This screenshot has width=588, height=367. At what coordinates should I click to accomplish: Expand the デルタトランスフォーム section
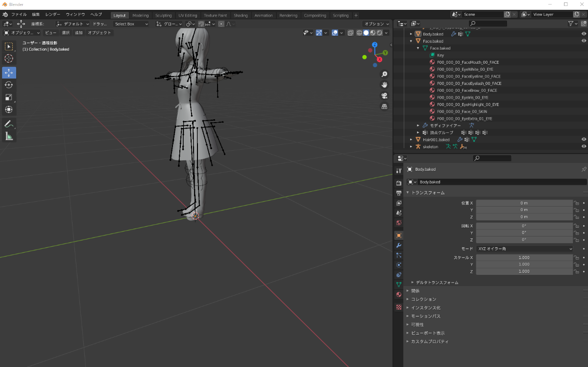pos(436,283)
